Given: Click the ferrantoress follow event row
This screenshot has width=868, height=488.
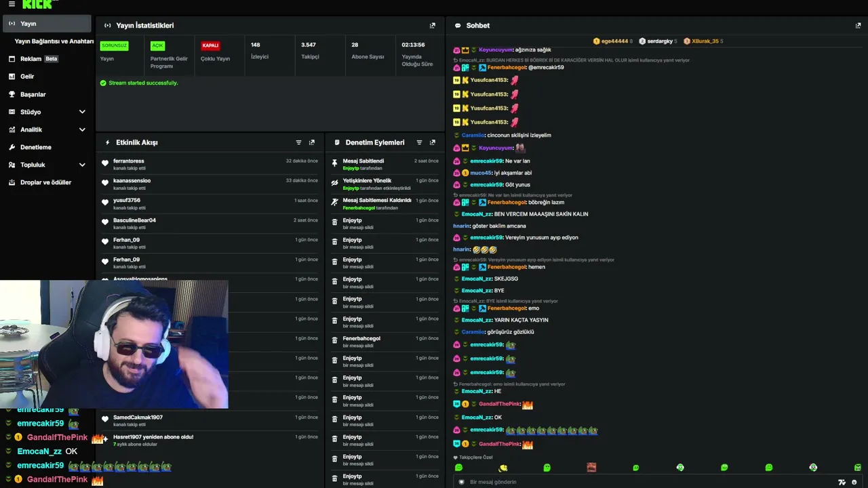Looking at the screenshot, I should click(210, 163).
